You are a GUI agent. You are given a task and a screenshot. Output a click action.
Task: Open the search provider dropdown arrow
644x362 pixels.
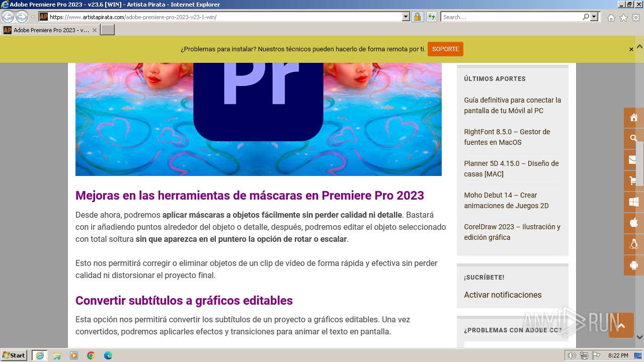pyautogui.click(x=594, y=17)
